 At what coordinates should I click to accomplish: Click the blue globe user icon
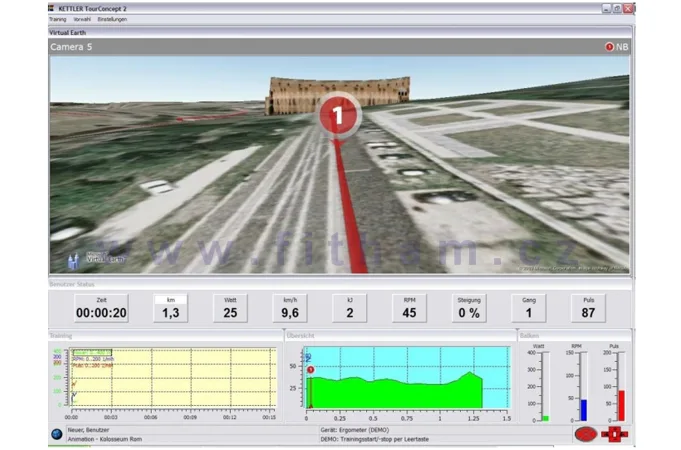pos(56,434)
